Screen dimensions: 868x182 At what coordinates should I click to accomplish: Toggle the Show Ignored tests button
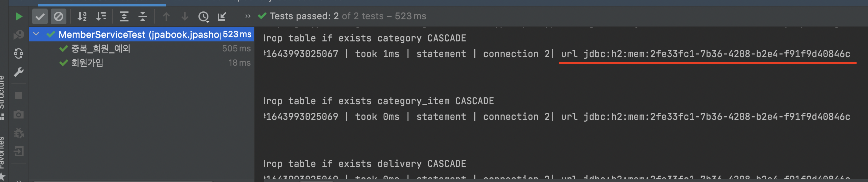(x=59, y=16)
